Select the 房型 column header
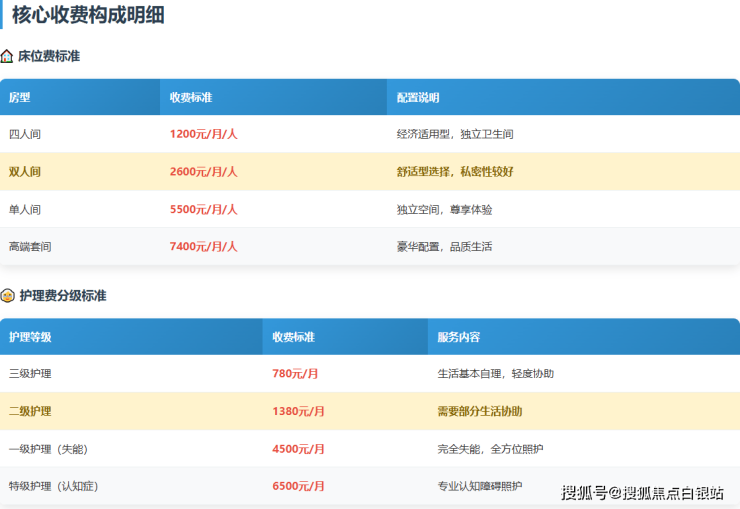This screenshot has height=509, width=740. point(20,98)
